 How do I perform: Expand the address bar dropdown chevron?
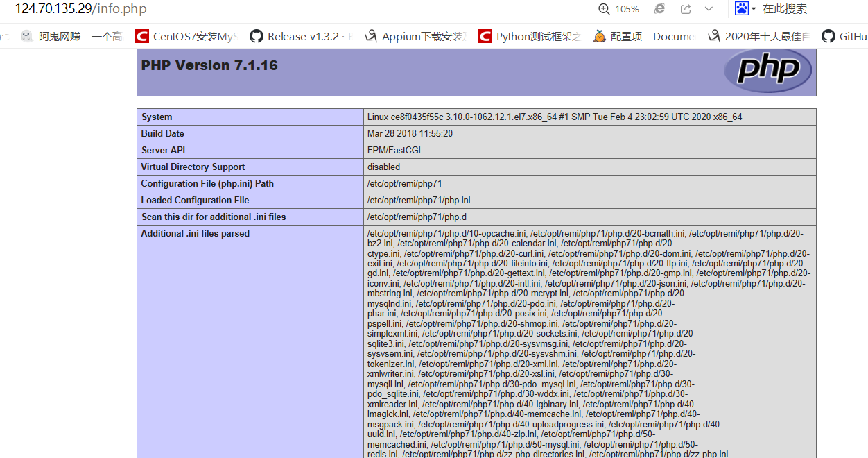click(709, 9)
